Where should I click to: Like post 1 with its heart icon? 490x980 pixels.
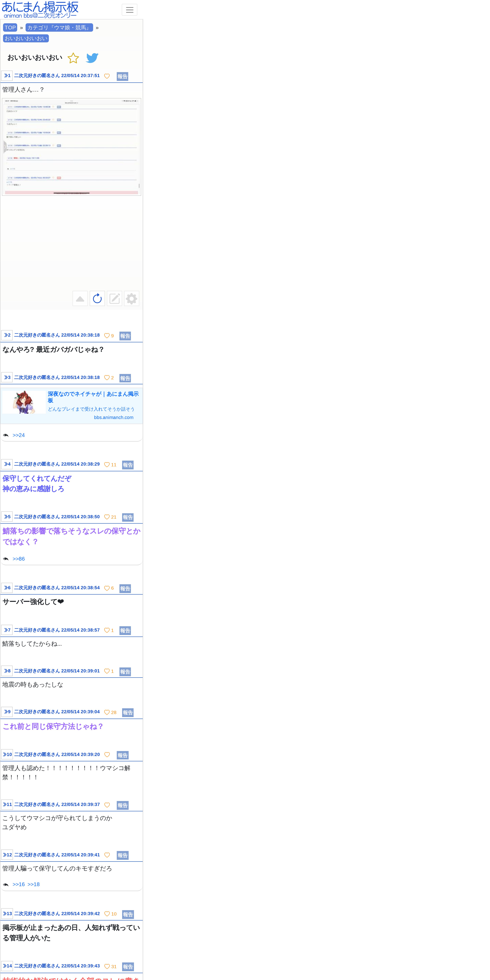(x=107, y=76)
